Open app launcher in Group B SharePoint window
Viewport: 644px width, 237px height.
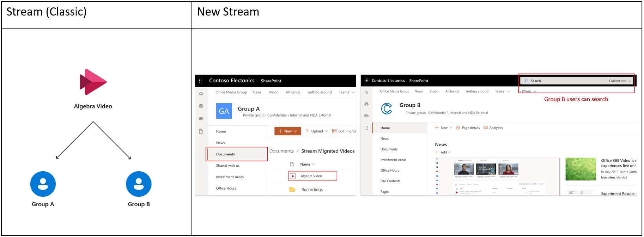point(366,81)
